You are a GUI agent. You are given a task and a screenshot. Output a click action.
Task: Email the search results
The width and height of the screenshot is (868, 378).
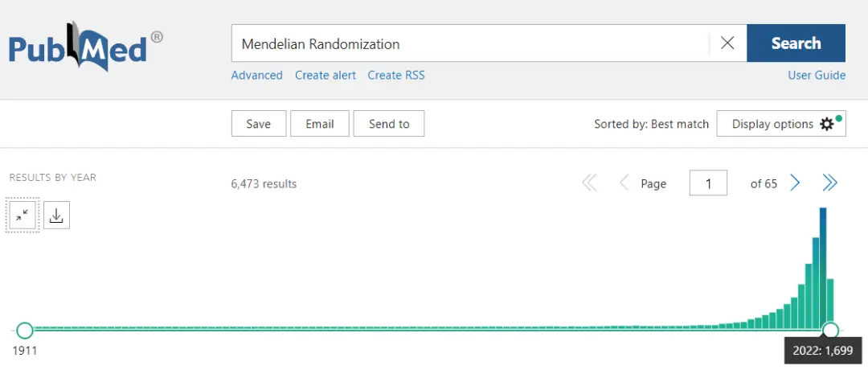click(x=319, y=124)
